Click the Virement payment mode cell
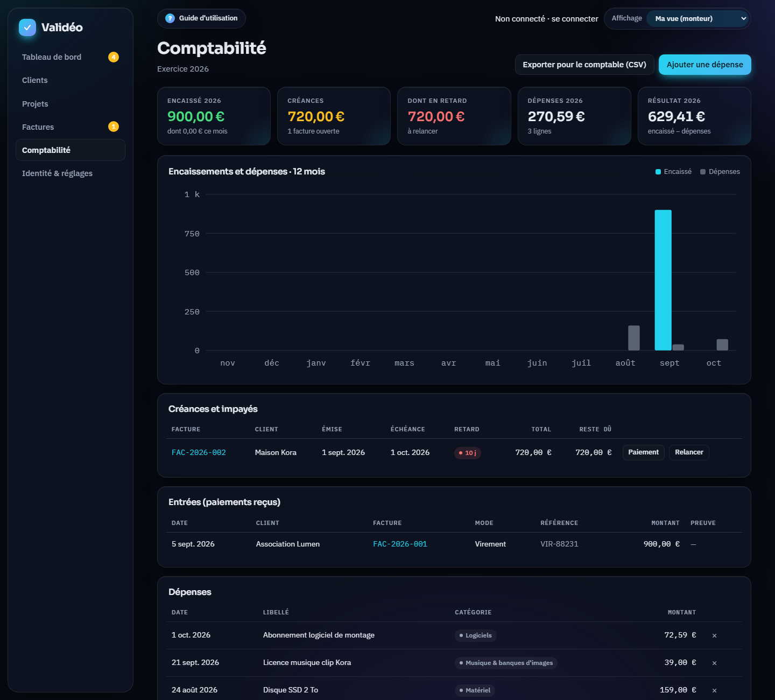Image resolution: width=775 pixels, height=700 pixels. click(490, 544)
